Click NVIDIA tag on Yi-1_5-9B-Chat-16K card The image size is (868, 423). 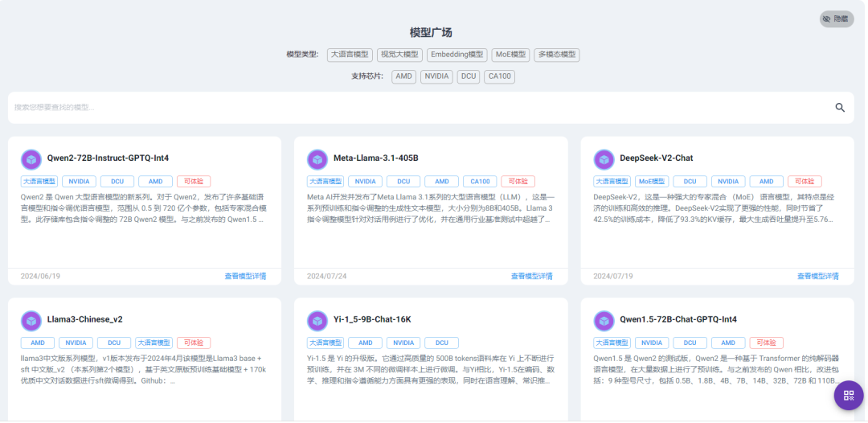[x=403, y=343]
